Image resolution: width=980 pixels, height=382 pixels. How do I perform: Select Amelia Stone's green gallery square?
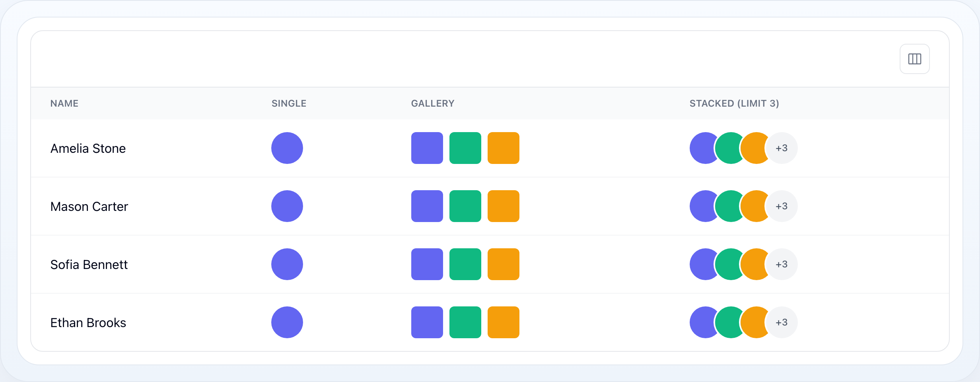click(465, 148)
